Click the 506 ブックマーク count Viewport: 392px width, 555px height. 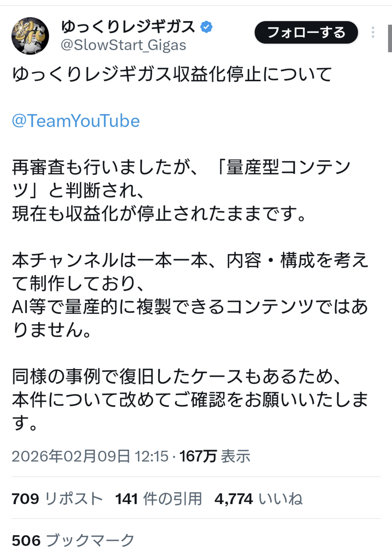(x=73, y=540)
